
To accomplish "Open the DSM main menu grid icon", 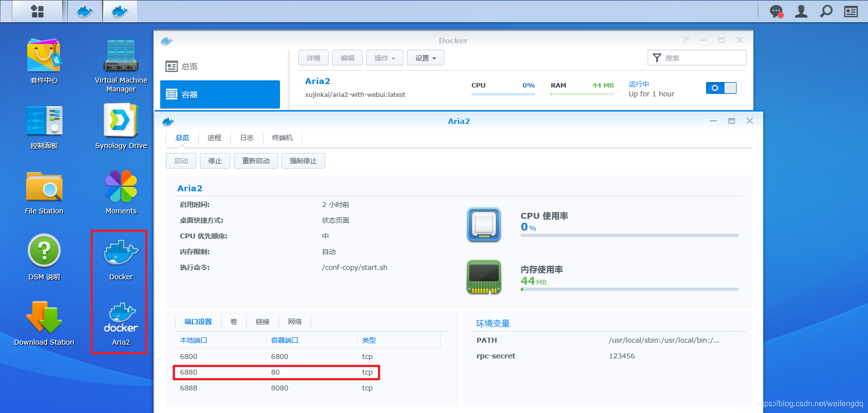I will click(x=37, y=11).
